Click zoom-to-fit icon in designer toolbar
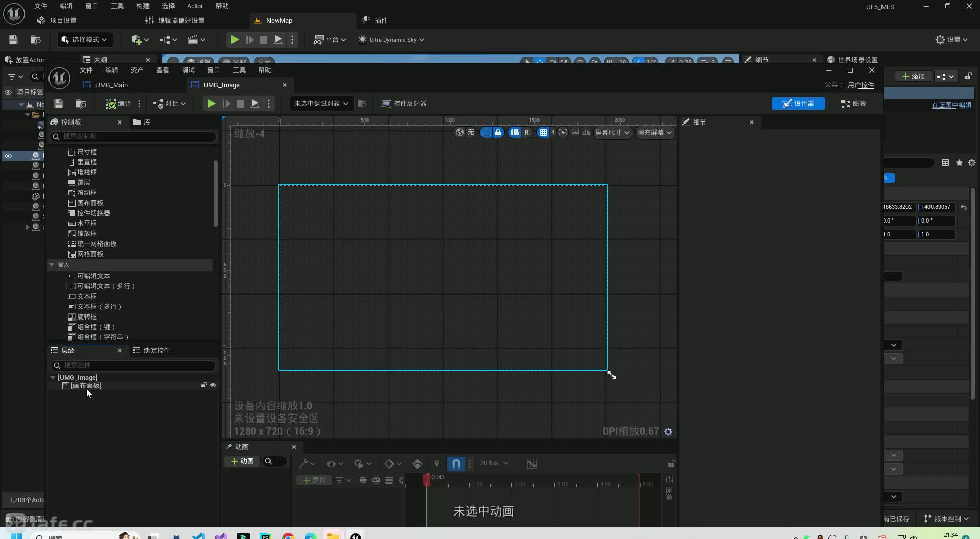Viewport: 980px width, 539px height. coord(563,133)
